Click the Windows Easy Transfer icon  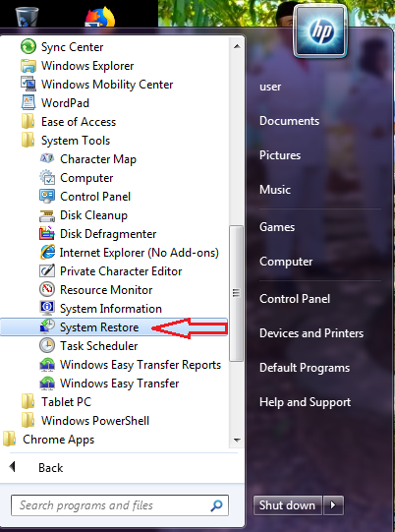coord(47,384)
